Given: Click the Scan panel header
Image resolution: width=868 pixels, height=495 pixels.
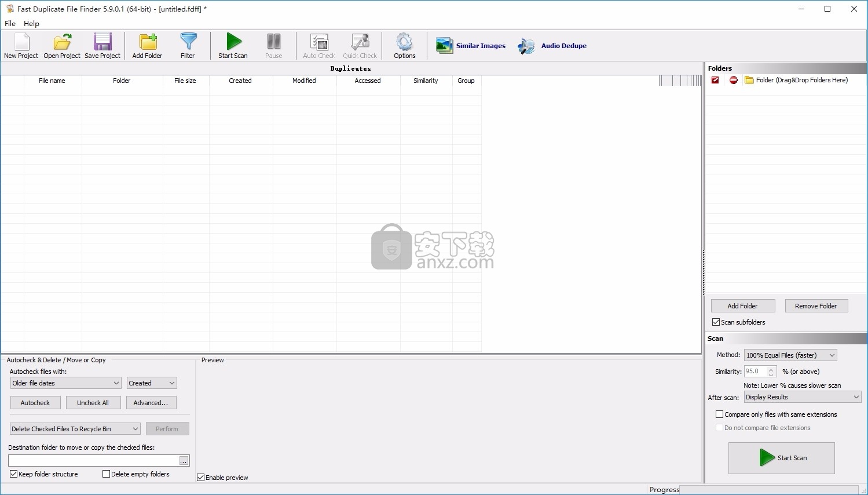Looking at the screenshot, I should coord(786,339).
